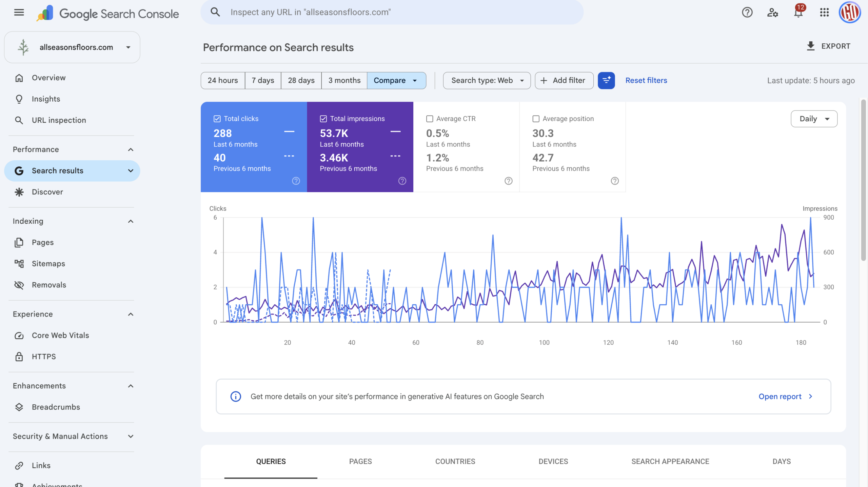This screenshot has height=487, width=868.
Task: Open URL inspection from the sidebar
Action: (x=72, y=120)
